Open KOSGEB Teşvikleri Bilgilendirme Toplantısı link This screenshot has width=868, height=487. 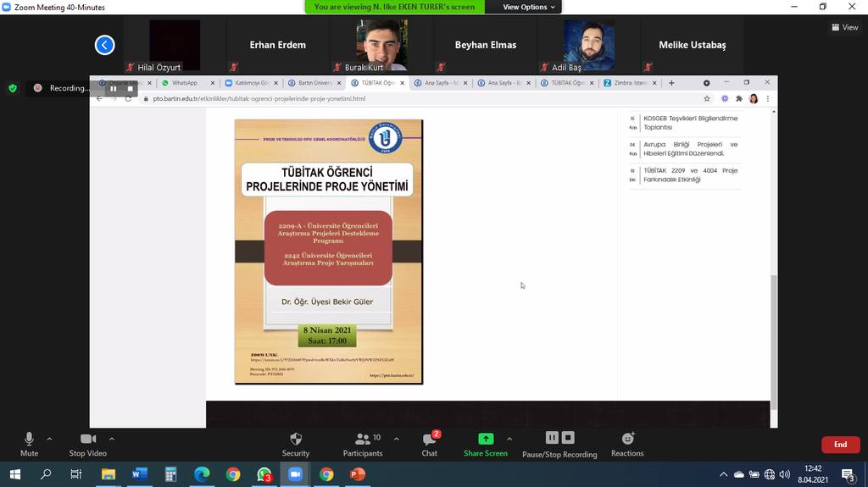point(690,123)
